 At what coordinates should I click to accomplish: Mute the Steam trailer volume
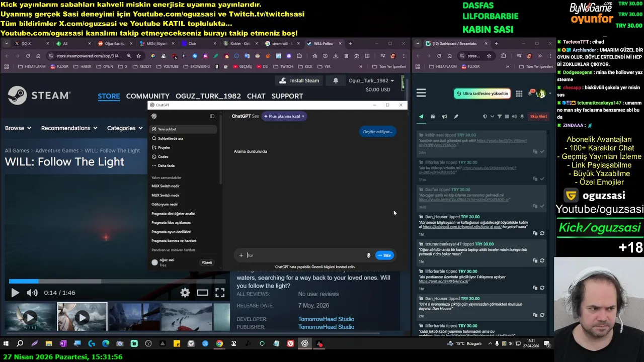[x=32, y=293]
